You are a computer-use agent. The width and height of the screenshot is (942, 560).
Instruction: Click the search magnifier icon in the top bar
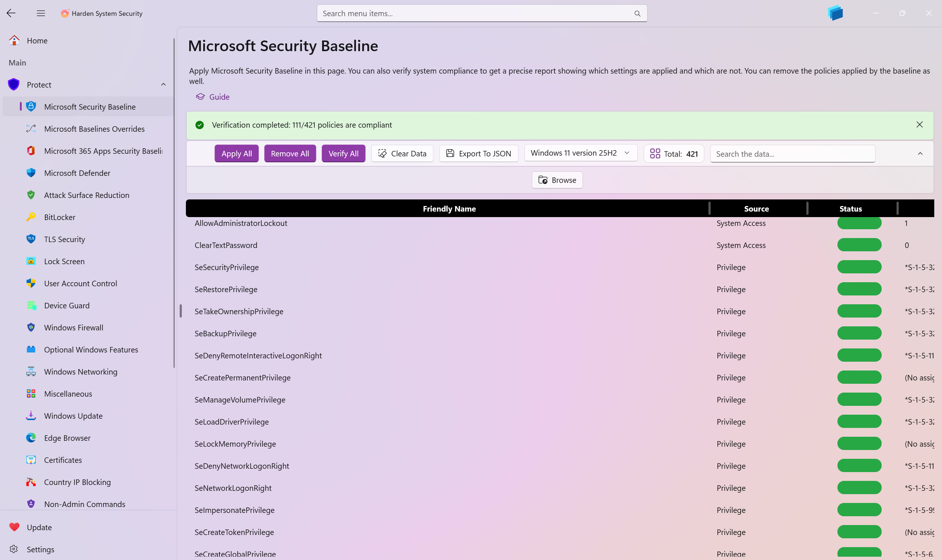pos(637,14)
